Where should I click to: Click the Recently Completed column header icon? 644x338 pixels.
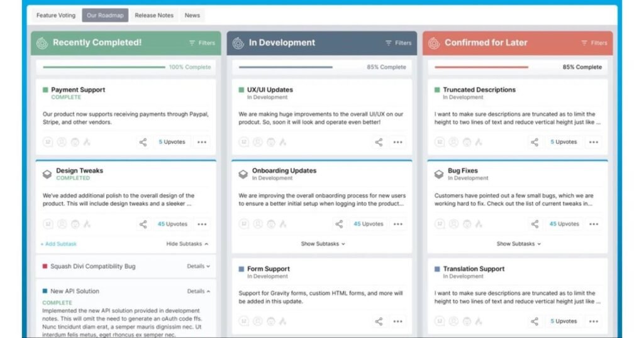pos(42,43)
